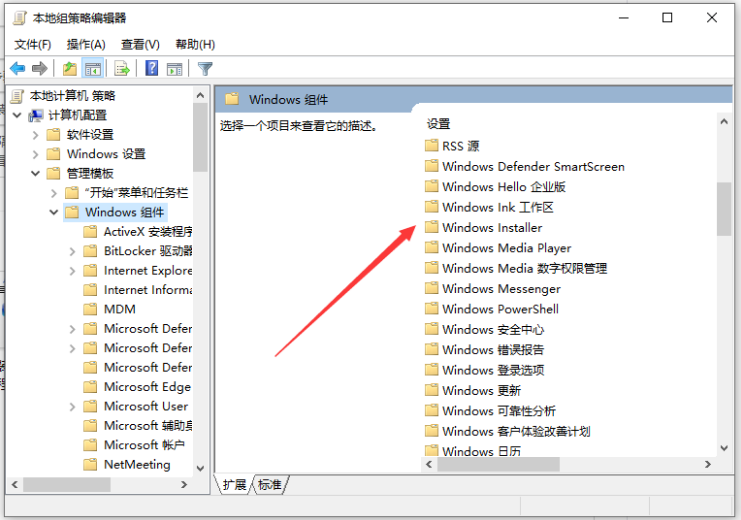Select Microsoft Edge tree item

click(x=137, y=387)
